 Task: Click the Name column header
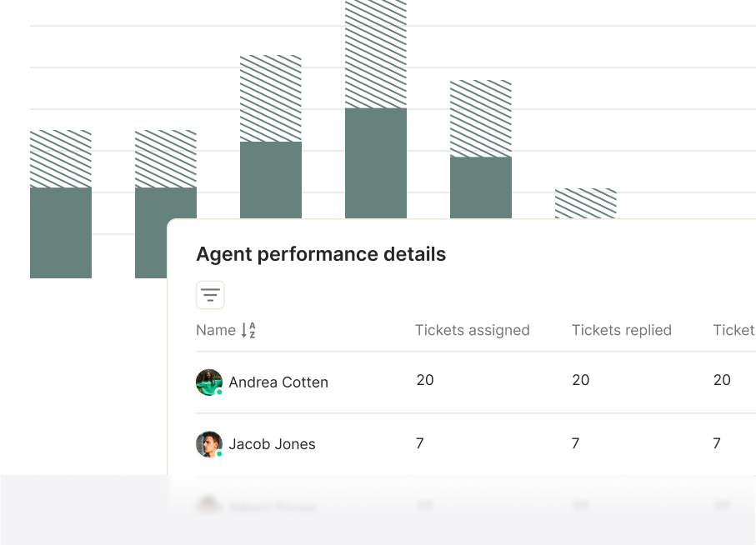pos(216,330)
